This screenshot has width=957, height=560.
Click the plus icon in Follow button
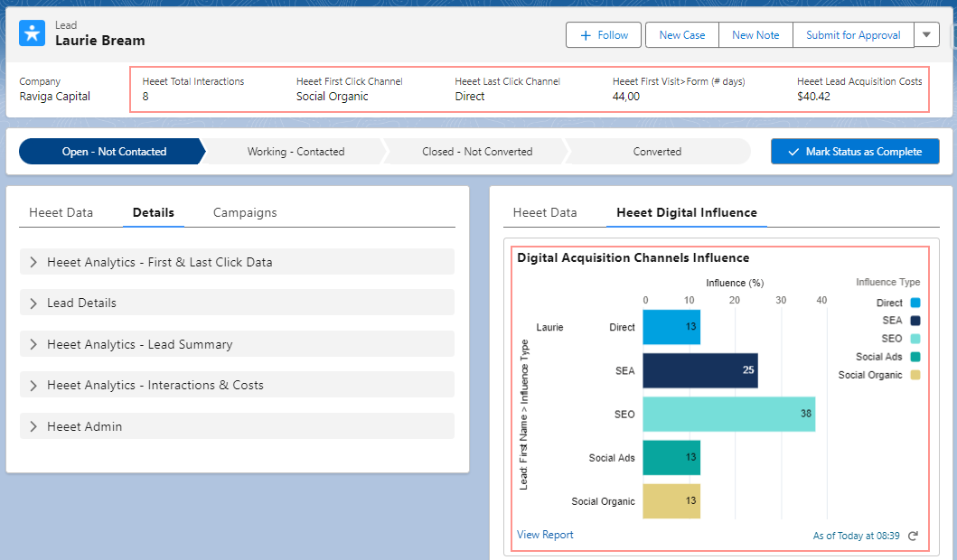(586, 35)
